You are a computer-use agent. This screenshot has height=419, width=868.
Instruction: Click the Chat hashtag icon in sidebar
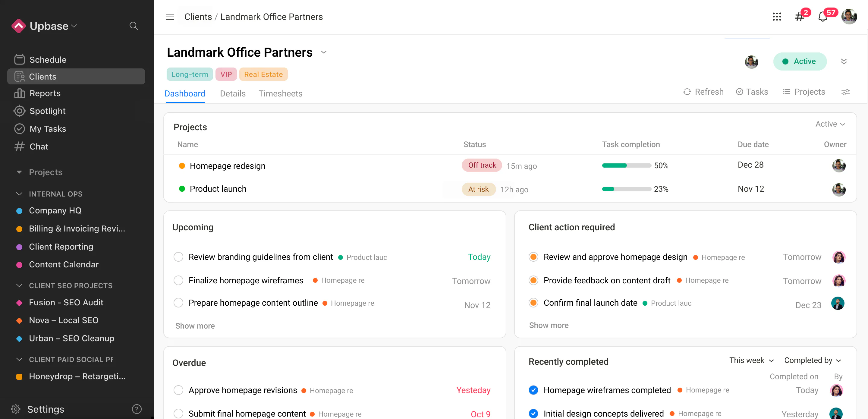[x=20, y=146]
